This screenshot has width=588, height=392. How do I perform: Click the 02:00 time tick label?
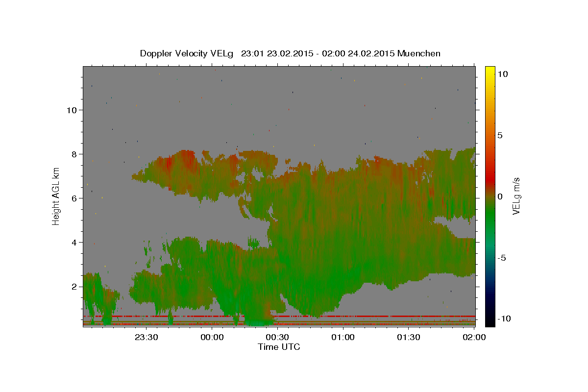click(x=474, y=337)
